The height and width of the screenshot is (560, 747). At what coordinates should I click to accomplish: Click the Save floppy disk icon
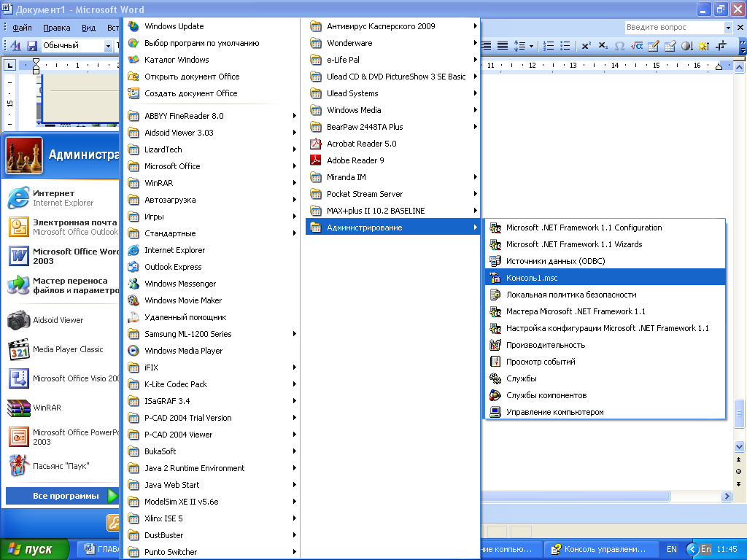pyautogui.click(x=32, y=46)
